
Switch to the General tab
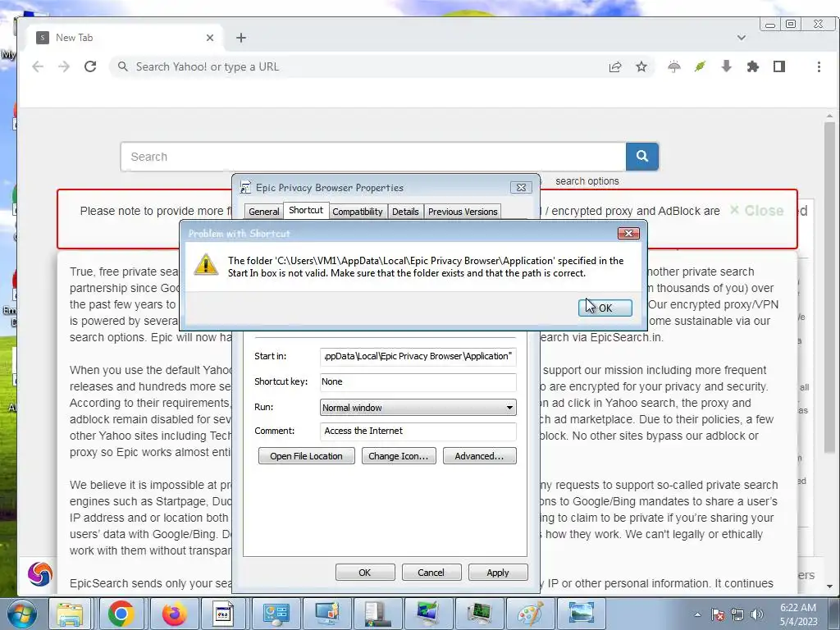[263, 212]
